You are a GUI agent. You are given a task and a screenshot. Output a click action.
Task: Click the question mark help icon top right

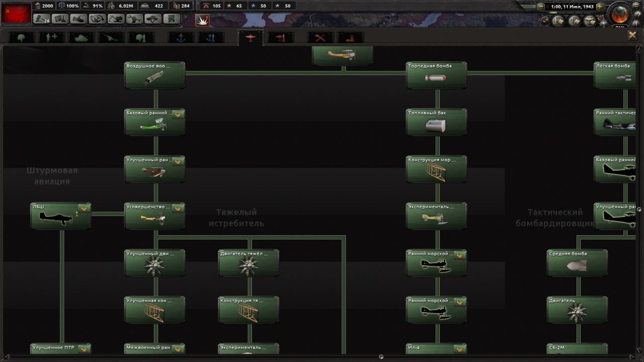click(x=638, y=14)
